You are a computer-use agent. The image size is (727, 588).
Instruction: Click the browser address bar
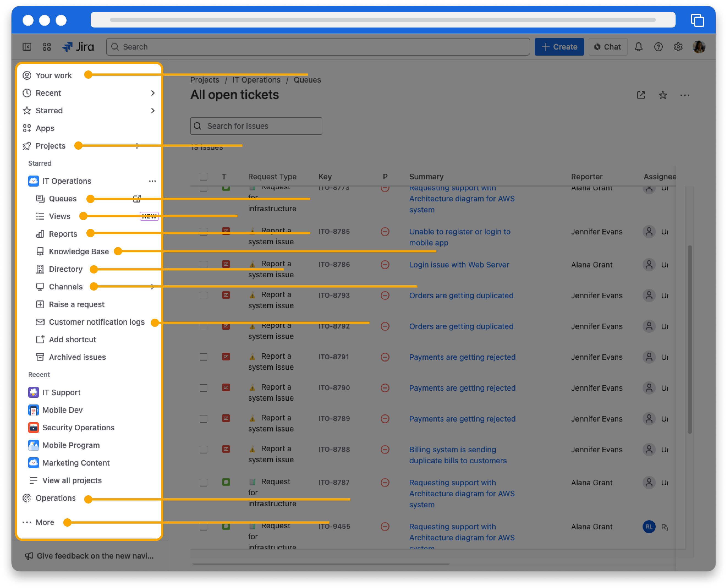pos(383,20)
